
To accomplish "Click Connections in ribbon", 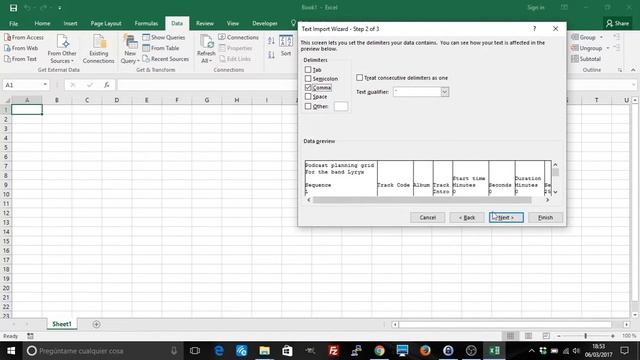I will tap(238, 37).
